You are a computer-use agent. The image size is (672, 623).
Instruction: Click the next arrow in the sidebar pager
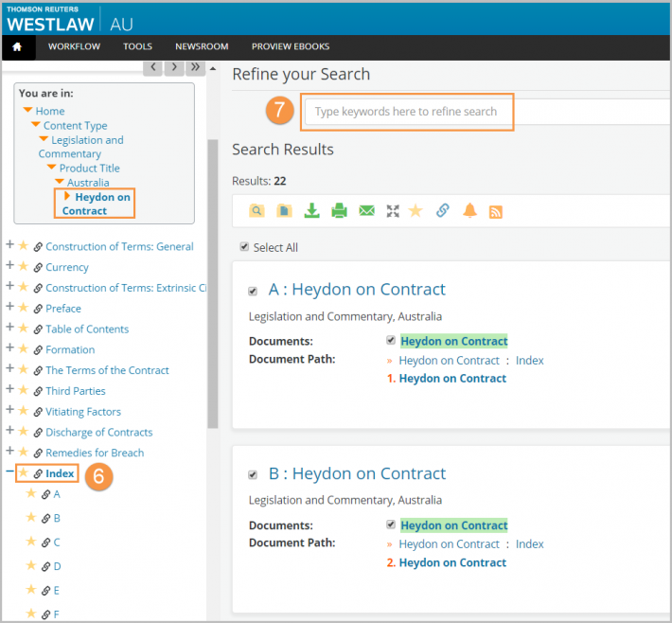pos(174,67)
